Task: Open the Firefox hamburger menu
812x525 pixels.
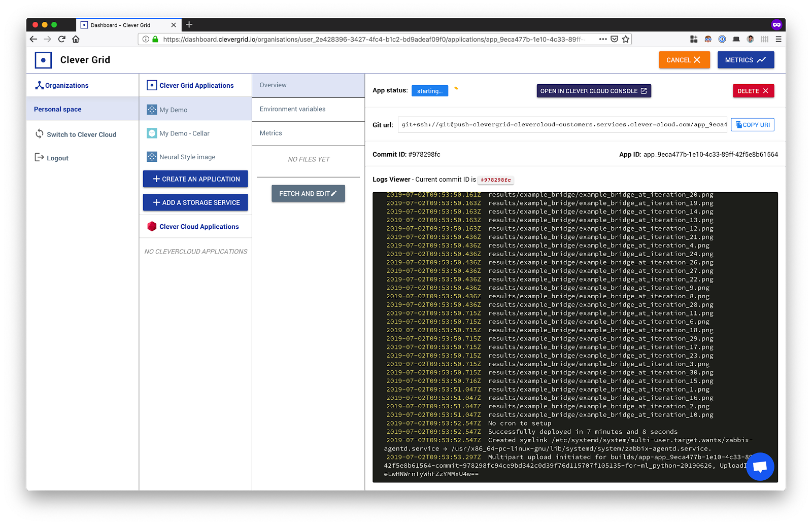Action: click(x=778, y=39)
